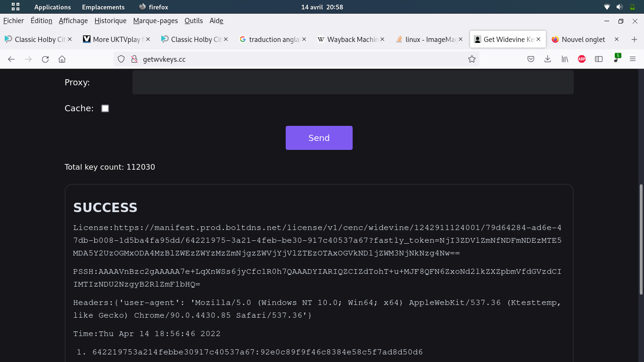Show the Firefox library icon
This screenshot has width=644, height=362.
(564, 59)
